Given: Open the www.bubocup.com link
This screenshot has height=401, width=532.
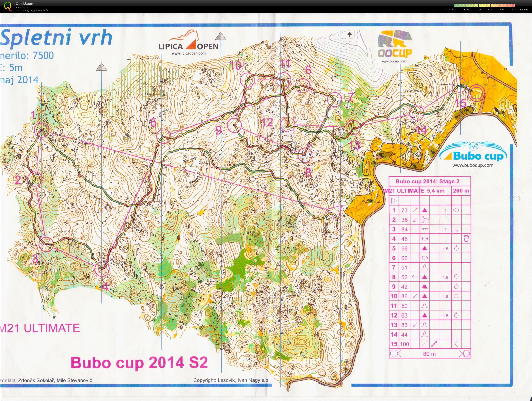Looking at the screenshot, I should point(473,165).
